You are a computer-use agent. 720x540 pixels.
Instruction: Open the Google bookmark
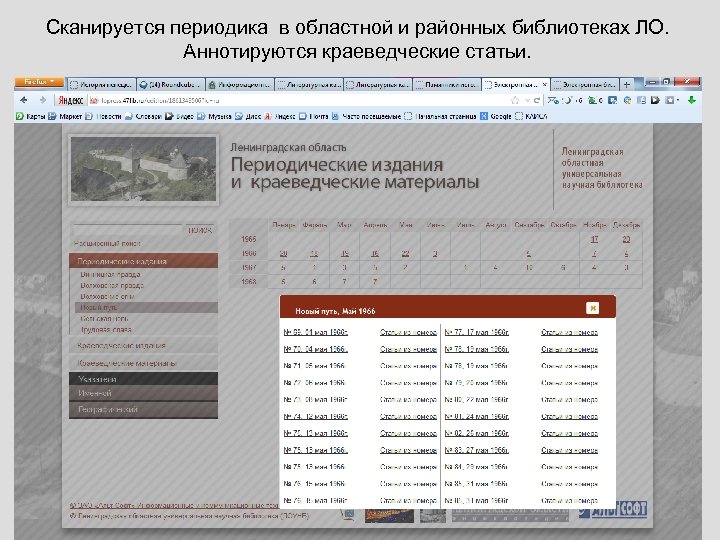[496, 116]
